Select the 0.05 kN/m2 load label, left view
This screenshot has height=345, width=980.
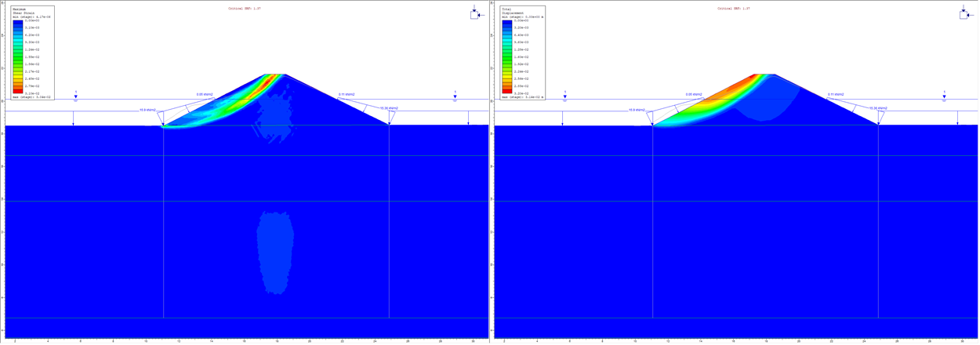pos(205,94)
